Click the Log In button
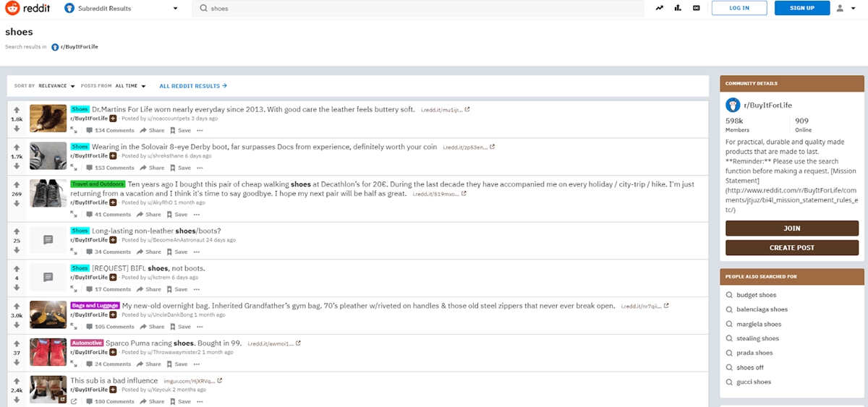The image size is (868, 407). pos(739,8)
